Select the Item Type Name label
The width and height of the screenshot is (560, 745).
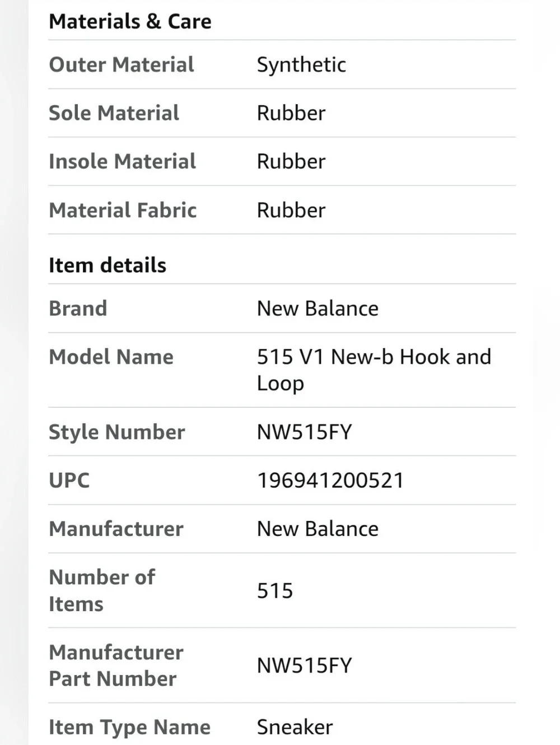click(x=129, y=727)
